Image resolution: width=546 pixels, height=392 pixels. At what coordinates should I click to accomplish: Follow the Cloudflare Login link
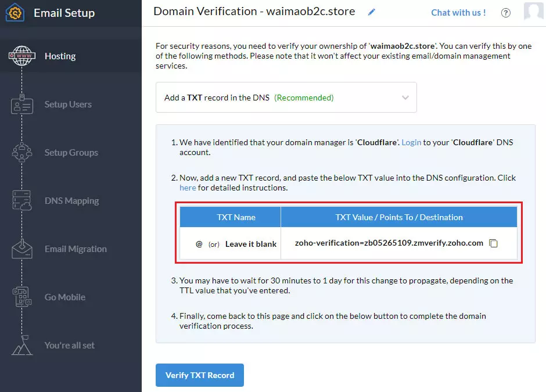(x=411, y=142)
